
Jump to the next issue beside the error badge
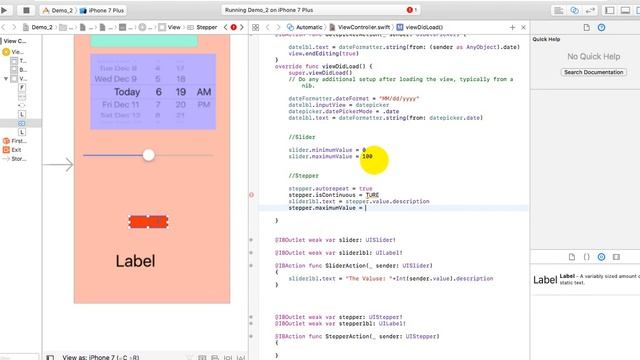point(242,27)
